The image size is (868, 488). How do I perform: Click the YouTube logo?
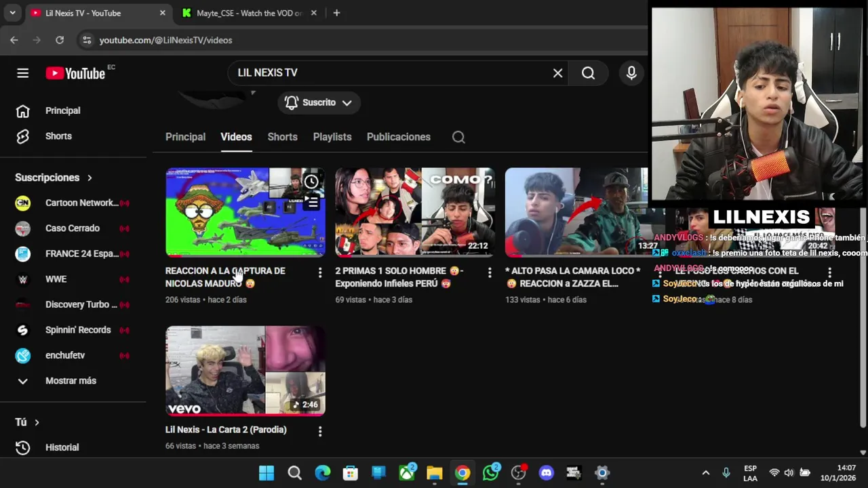(75, 73)
